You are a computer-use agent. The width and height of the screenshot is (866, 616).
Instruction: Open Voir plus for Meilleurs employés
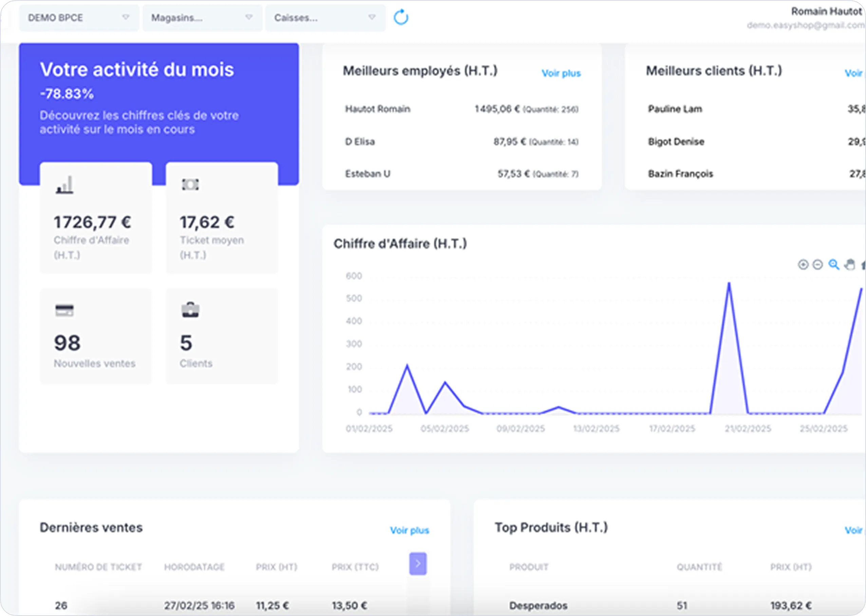(561, 73)
